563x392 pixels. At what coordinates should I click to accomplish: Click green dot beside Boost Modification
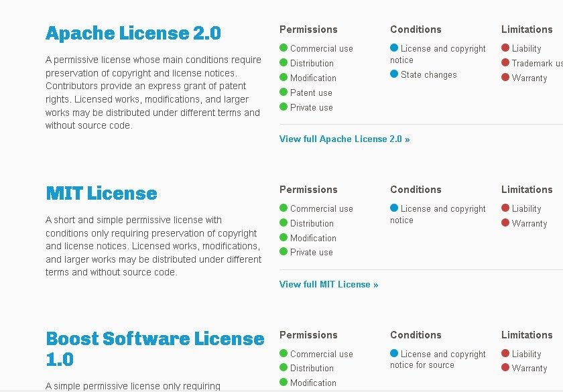click(284, 382)
